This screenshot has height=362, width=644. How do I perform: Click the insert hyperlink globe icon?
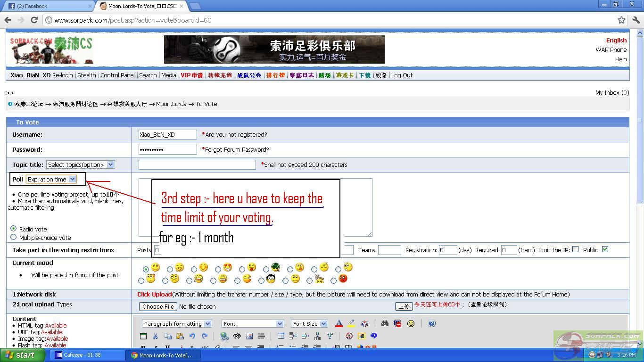click(224, 336)
